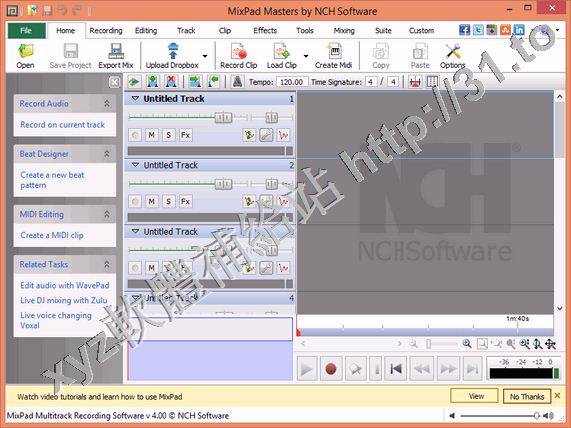Viewport: 571px width, 428px height.
Task: Open Upload Dropbox dropdown arrow
Action: pyautogui.click(x=205, y=56)
